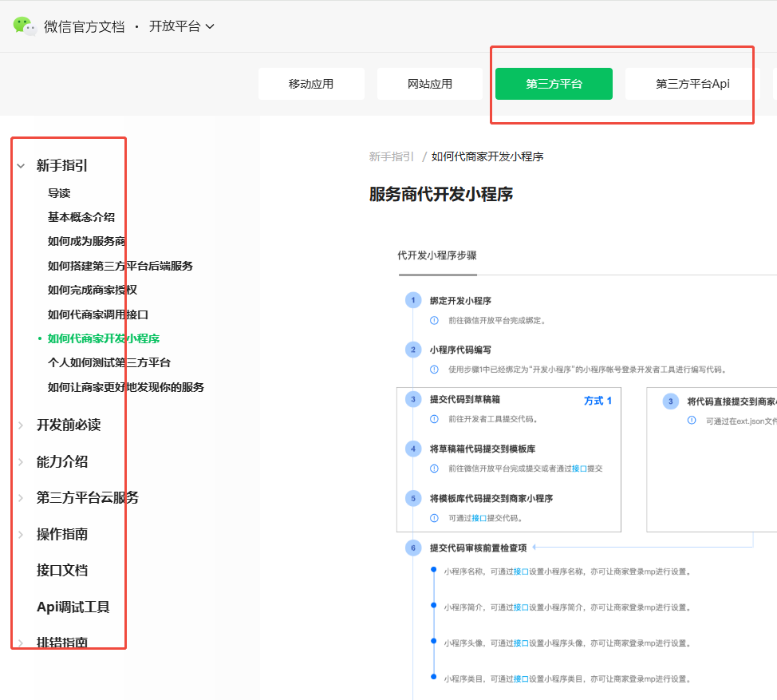Image resolution: width=777 pixels, height=700 pixels.
Task: Open 如何成为服务商 in the sidebar
Action: pyautogui.click(x=87, y=241)
